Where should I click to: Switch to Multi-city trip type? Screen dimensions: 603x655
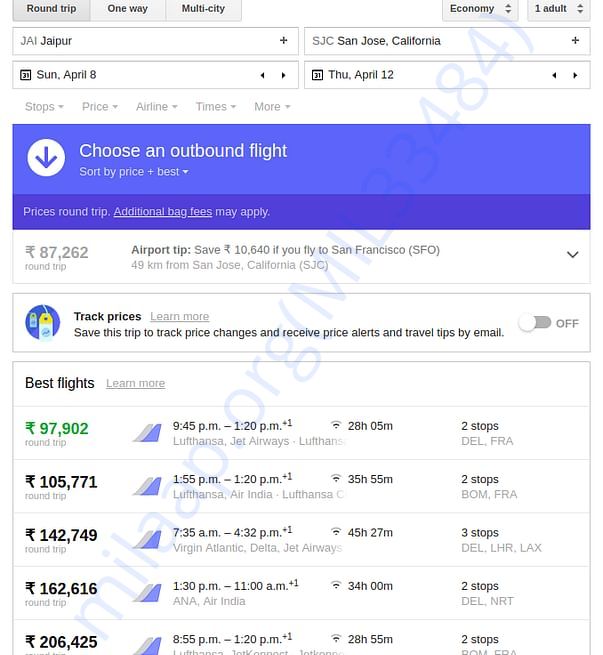pos(203,9)
